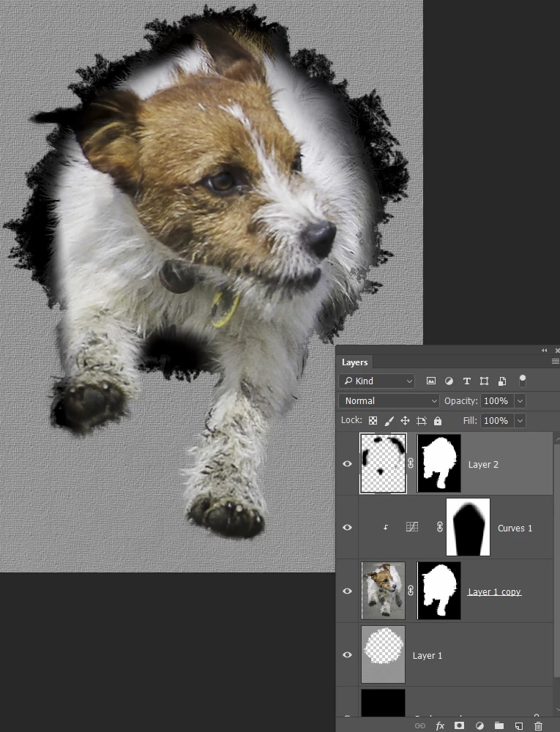Lock position move icon

pyautogui.click(x=405, y=421)
